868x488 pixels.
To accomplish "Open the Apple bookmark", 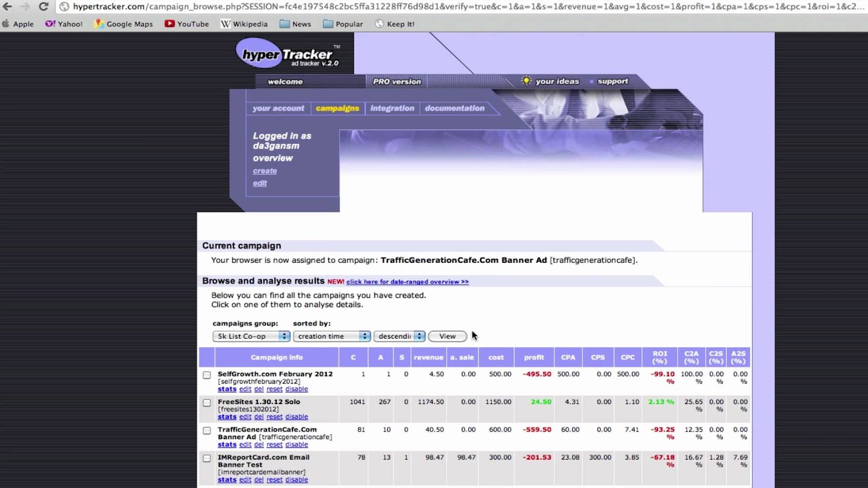I will coord(18,24).
